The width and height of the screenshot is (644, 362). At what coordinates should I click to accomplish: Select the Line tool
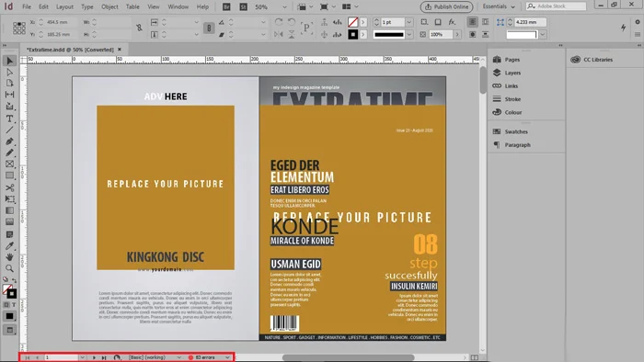pos(9,130)
